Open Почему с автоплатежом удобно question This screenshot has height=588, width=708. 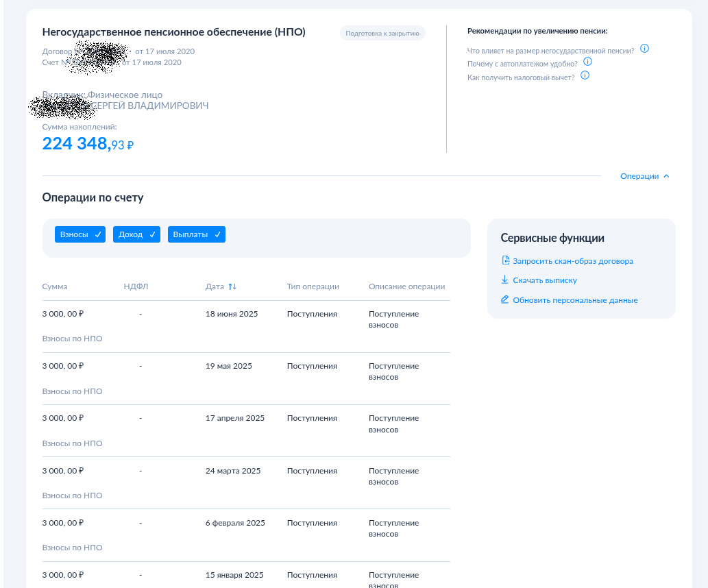coord(522,64)
